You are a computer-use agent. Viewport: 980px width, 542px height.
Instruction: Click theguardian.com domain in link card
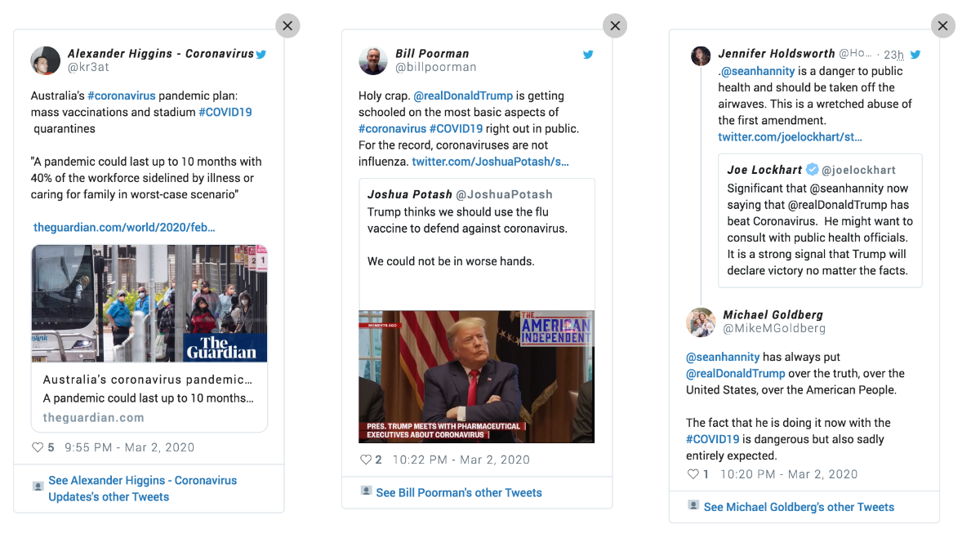point(94,417)
